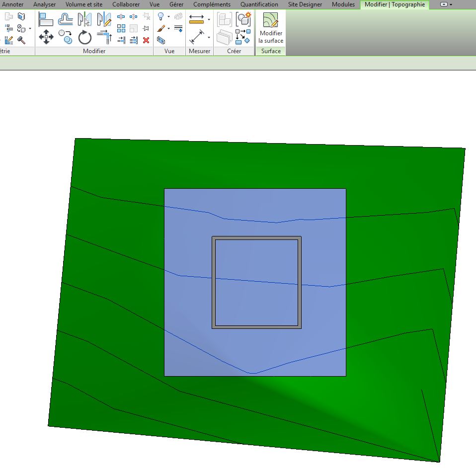Click the Override Graphics paintbrush icon
476x468 pixels.
[x=161, y=28]
